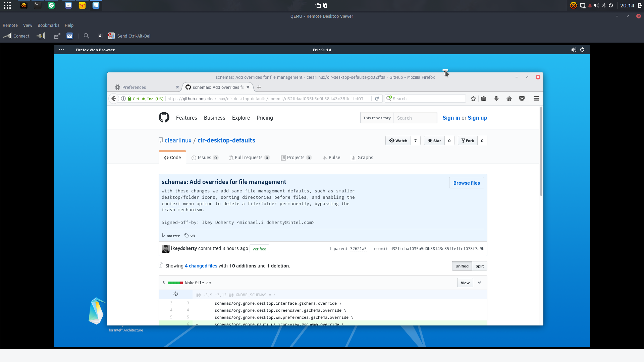Click Watch button
Screen dimensions: 644x362
[398, 141]
